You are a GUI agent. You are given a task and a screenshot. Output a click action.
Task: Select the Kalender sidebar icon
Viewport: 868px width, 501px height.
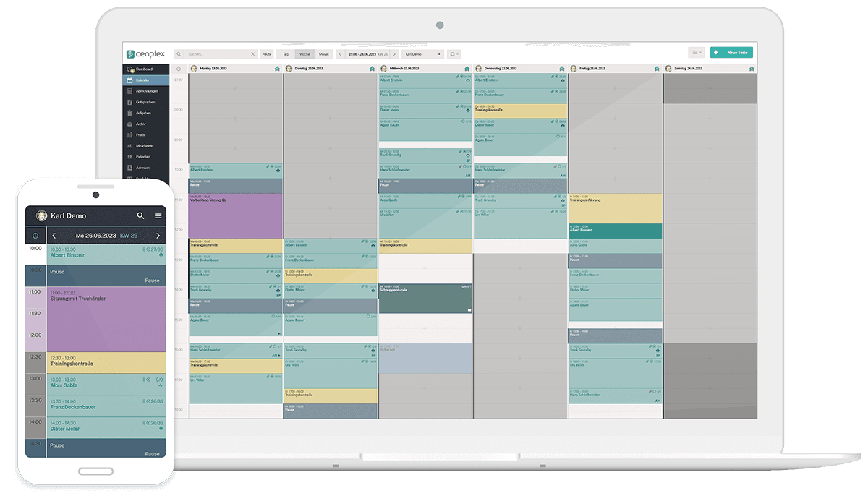click(145, 80)
